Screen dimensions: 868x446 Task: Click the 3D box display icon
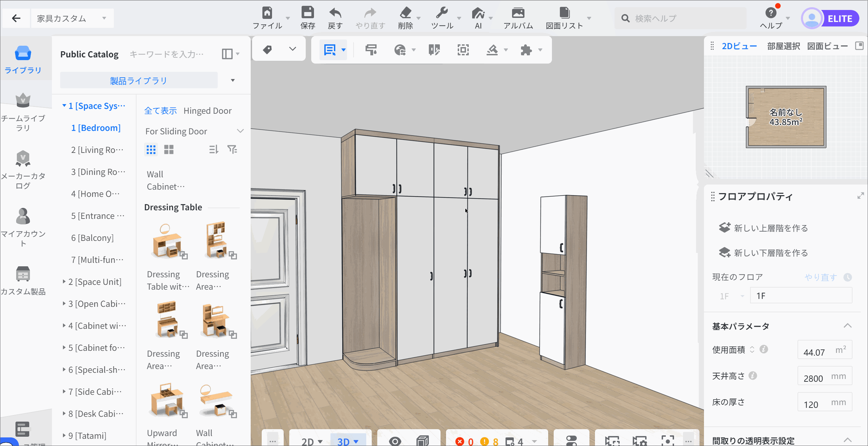(423, 441)
